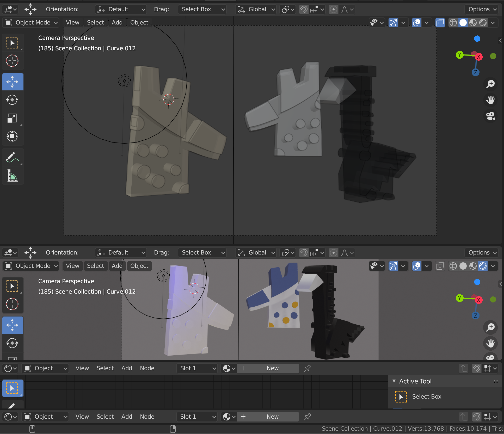The image size is (504, 434).
Task: Toggle the snapping magnet in top header
Action: coord(304,9)
